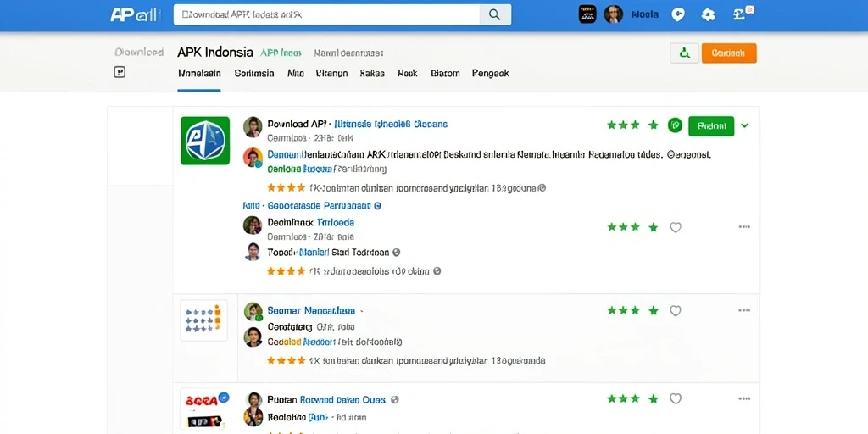The width and height of the screenshot is (868, 434).
Task: Open the dotted grid app thumbnail
Action: pyautogui.click(x=203, y=320)
